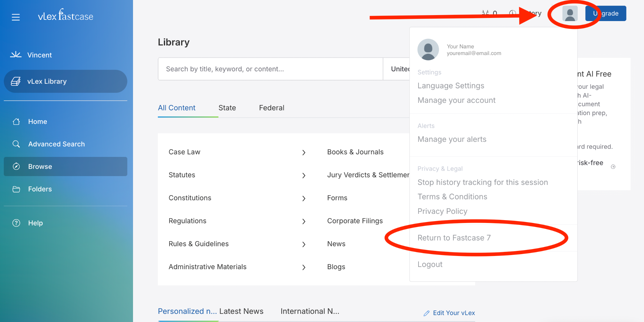
Task: Click the Upgrade button
Action: (606, 14)
